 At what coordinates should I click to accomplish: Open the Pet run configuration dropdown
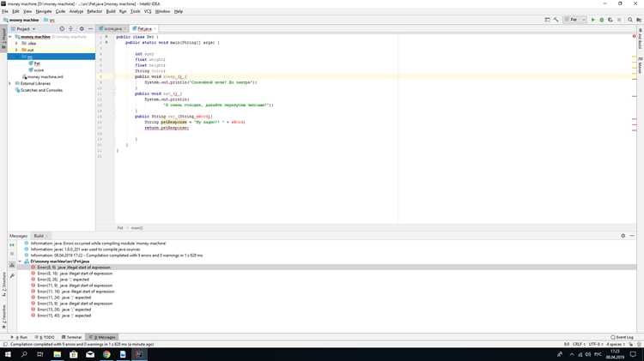(x=575, y=20)
